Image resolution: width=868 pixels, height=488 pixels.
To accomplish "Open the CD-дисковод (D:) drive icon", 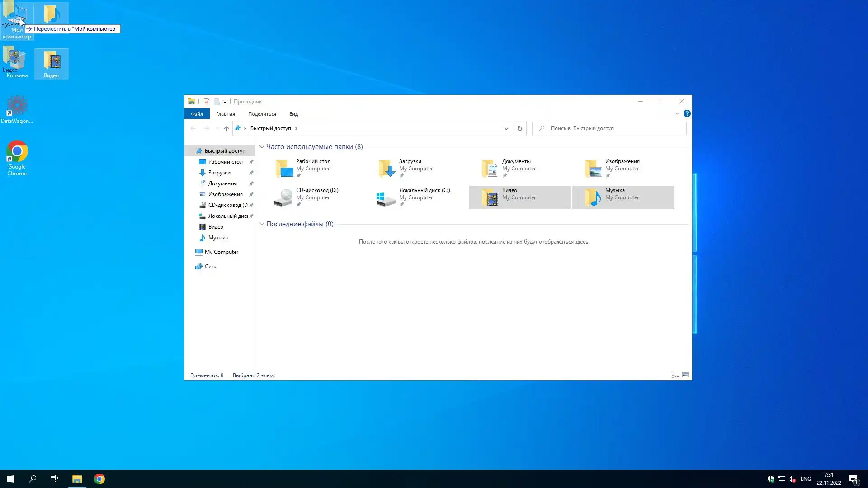I will [283, 198].
